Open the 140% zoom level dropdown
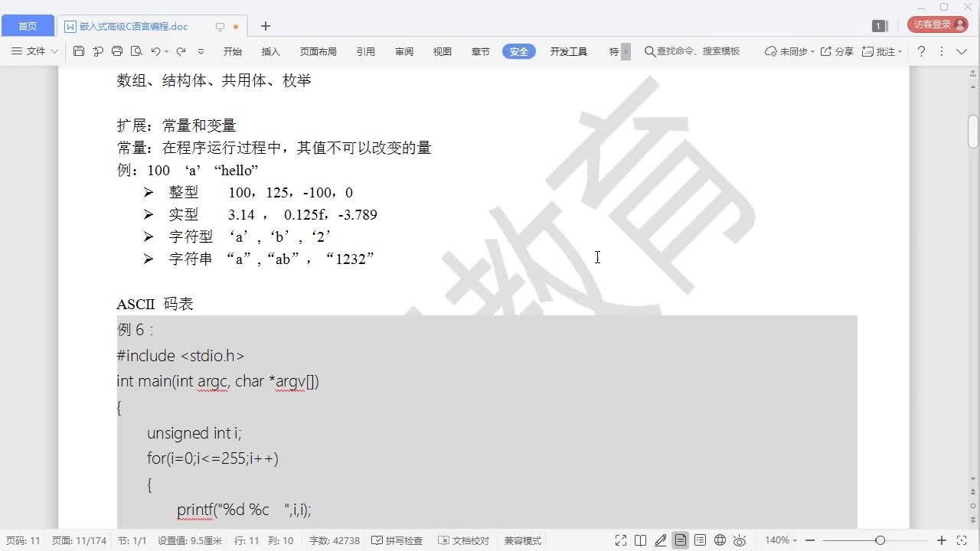 pos(781,540)
